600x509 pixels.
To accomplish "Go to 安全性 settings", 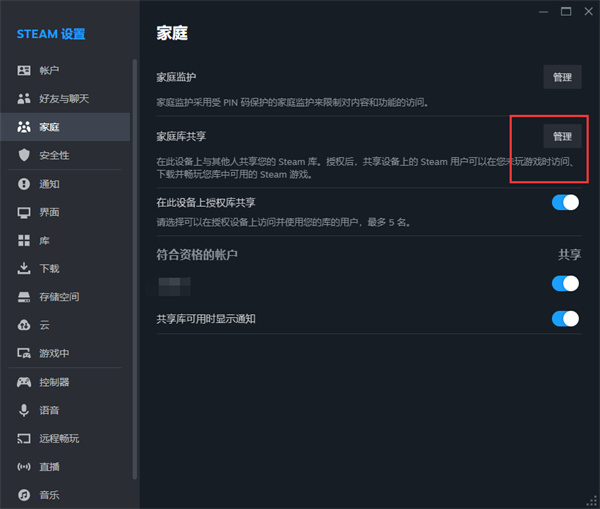I will click(x=65, y=155).
